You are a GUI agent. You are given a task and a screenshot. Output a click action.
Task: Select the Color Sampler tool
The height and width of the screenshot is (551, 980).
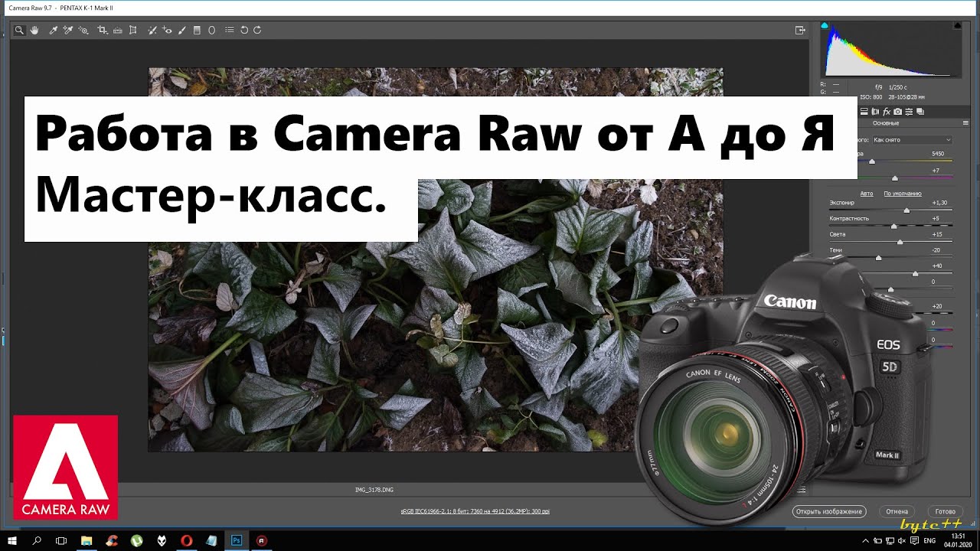(67, 30)
